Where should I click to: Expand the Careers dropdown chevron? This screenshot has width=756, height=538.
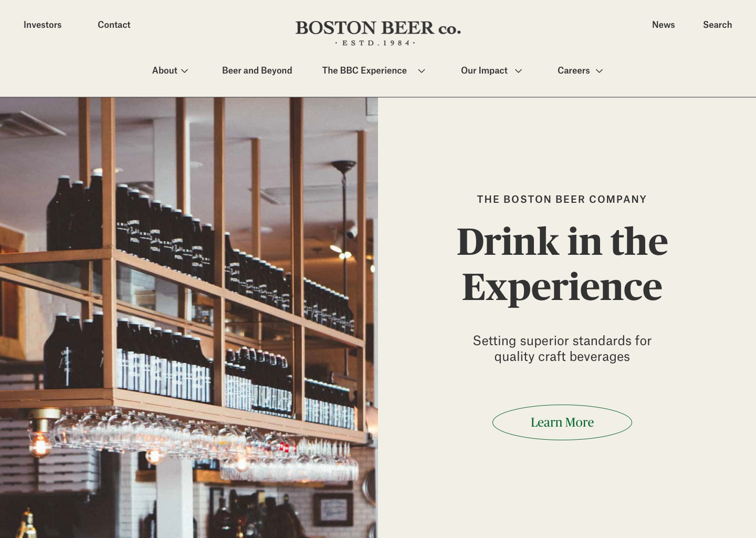click(599, 71)
